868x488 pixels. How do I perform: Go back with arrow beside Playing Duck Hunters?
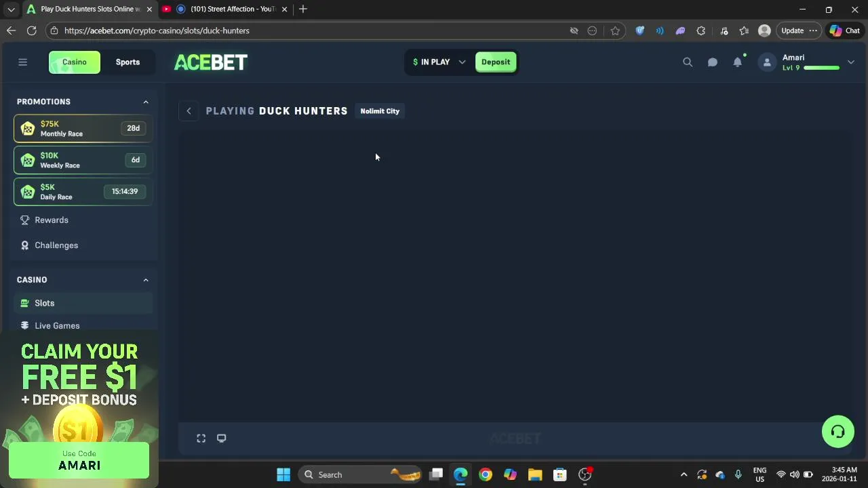(189, 111)
